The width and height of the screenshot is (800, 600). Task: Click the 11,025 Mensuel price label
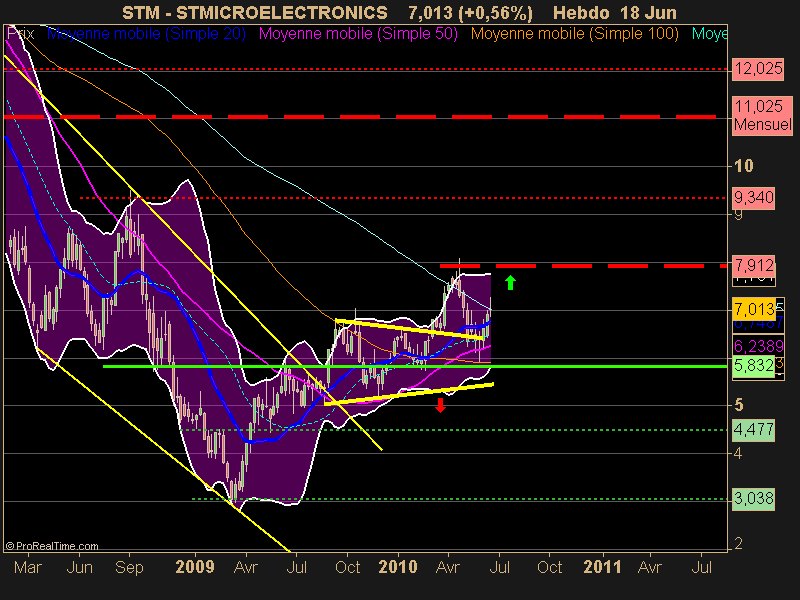[762, 115]
